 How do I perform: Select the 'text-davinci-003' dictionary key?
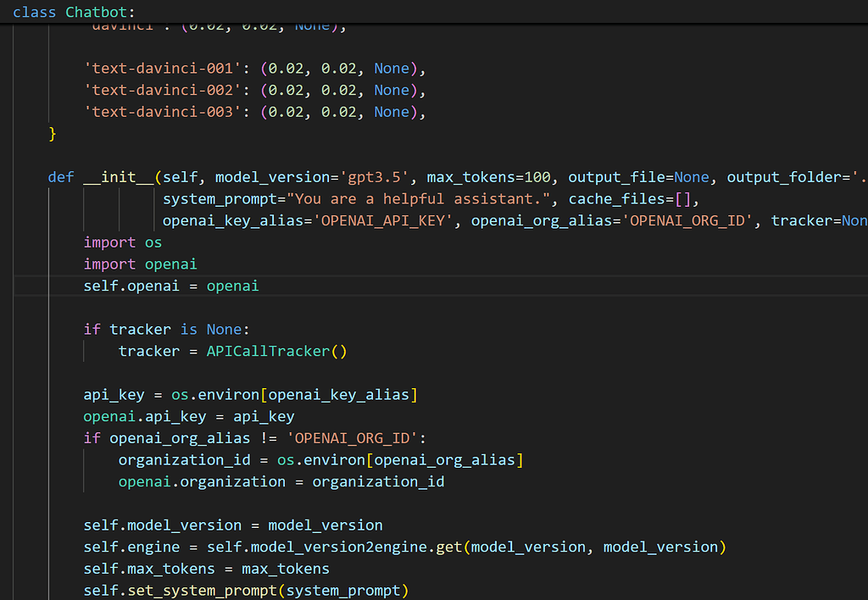pyautogui.click(x=162, y=112)
